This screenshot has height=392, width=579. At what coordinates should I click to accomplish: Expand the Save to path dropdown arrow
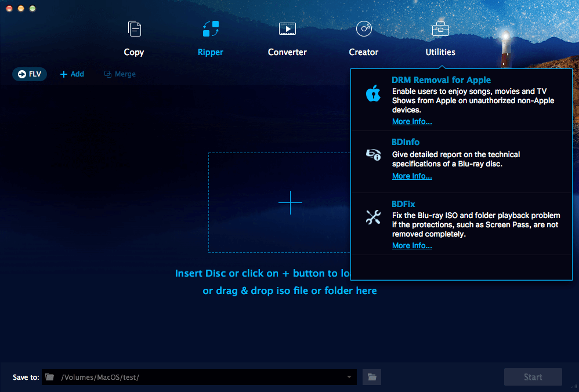[349, 377]
